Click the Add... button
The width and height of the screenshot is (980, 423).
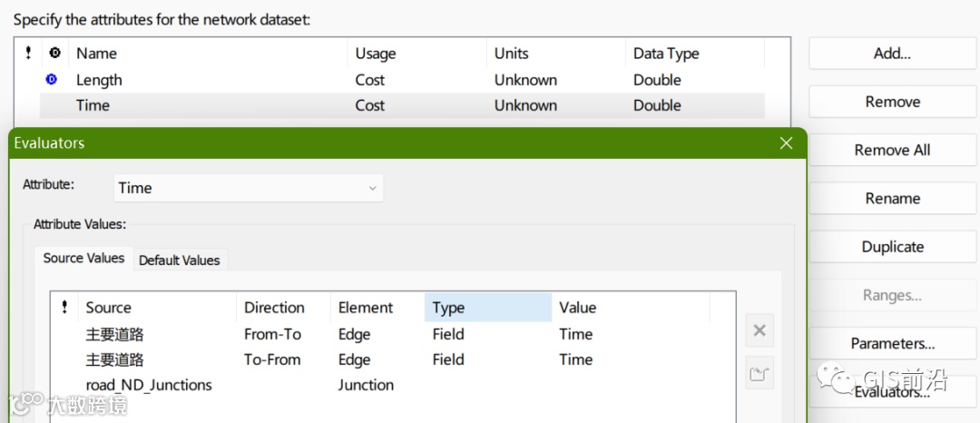coord(891,54)
